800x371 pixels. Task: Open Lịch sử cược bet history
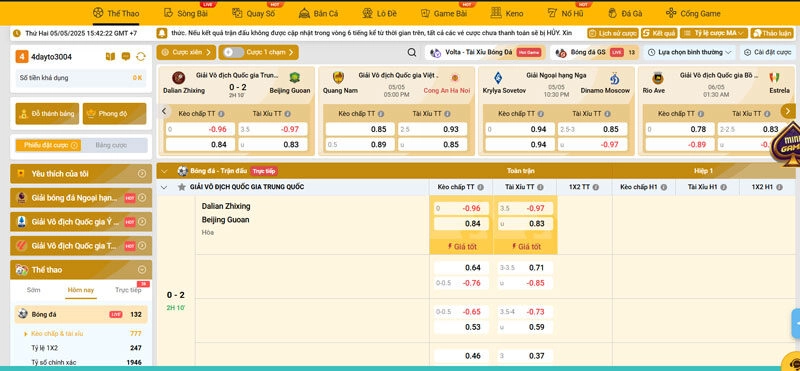(613, 33)
